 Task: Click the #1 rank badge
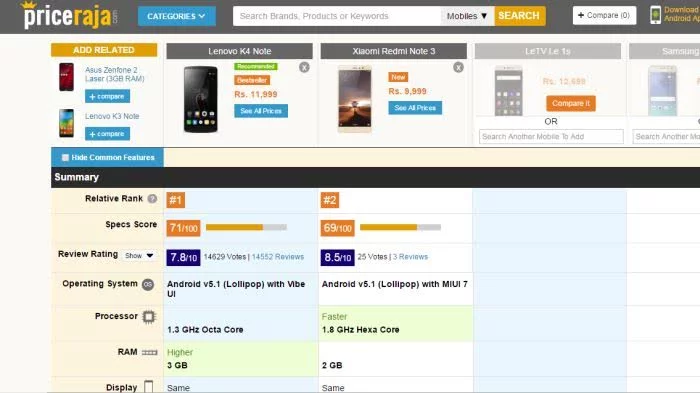point(175,200)
